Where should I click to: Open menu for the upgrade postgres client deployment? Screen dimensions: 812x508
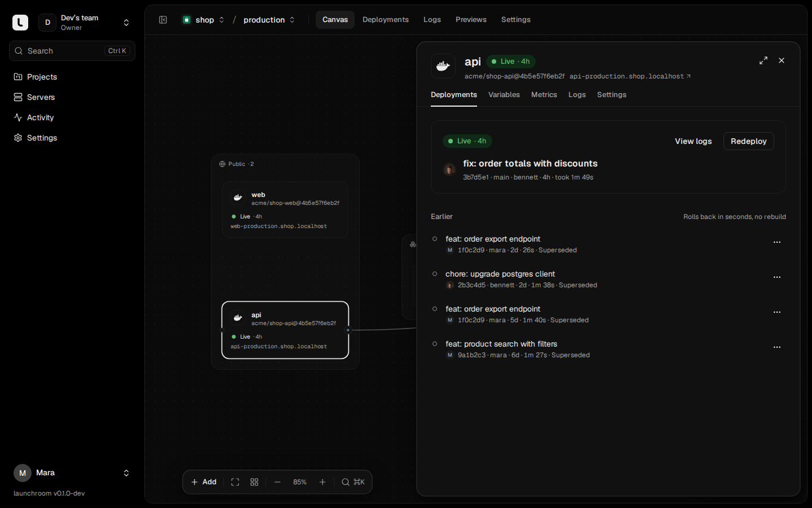point(777,277)
